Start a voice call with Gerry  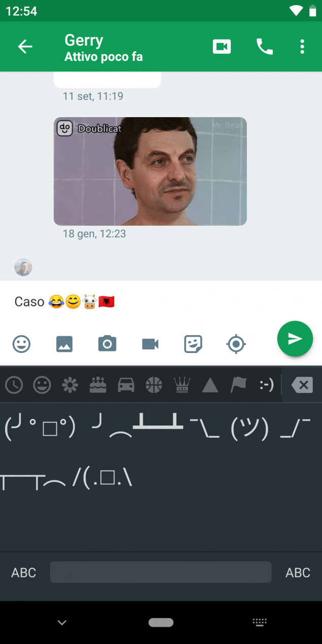pos(264,47)
